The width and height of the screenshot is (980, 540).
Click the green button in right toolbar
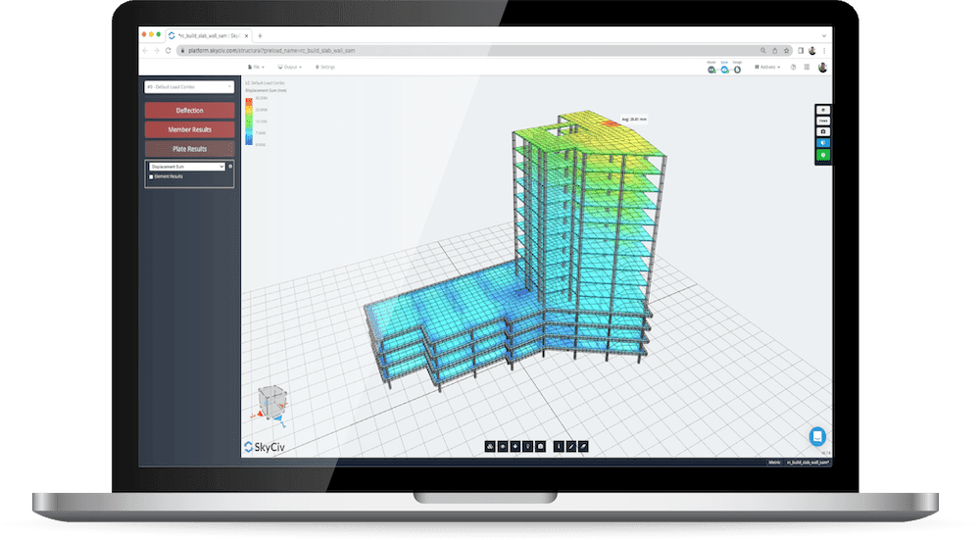823,154
